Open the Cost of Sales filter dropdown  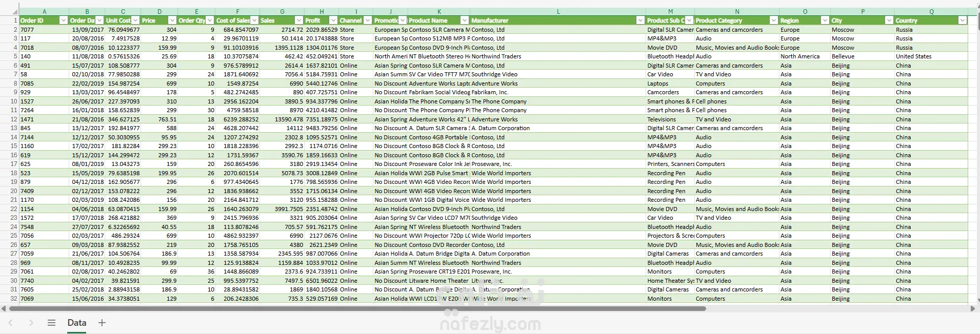coord(254,20)
